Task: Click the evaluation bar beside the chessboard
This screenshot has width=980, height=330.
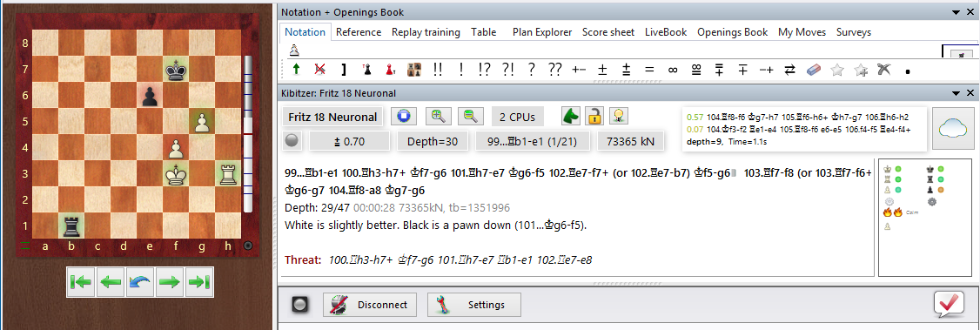Action: pos(248,134)
